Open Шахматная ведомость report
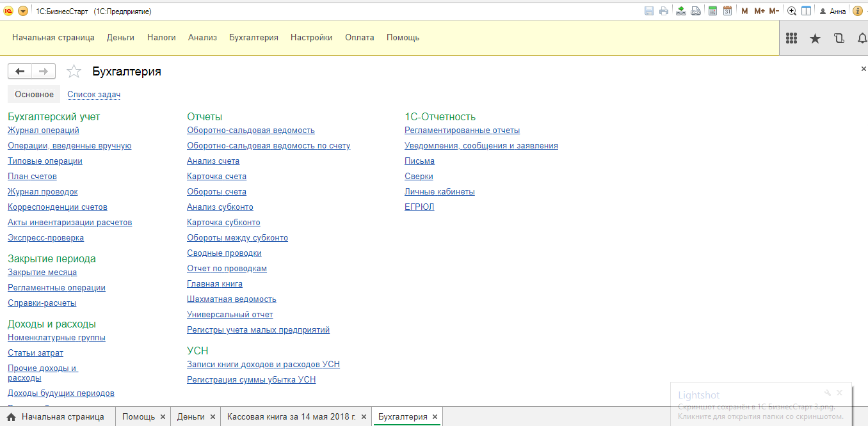 coord(232,299)
